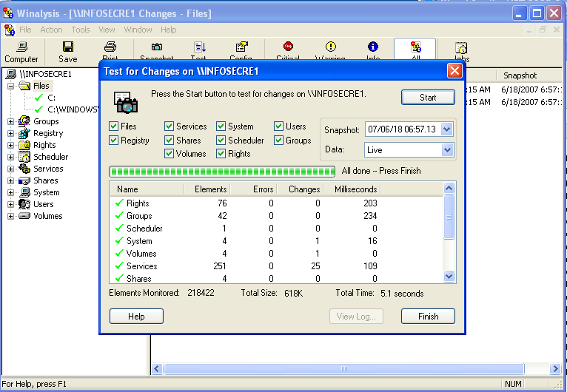Select the Registry tree node icon
This screenshot has width=567, height=392.
pos(24,133)
